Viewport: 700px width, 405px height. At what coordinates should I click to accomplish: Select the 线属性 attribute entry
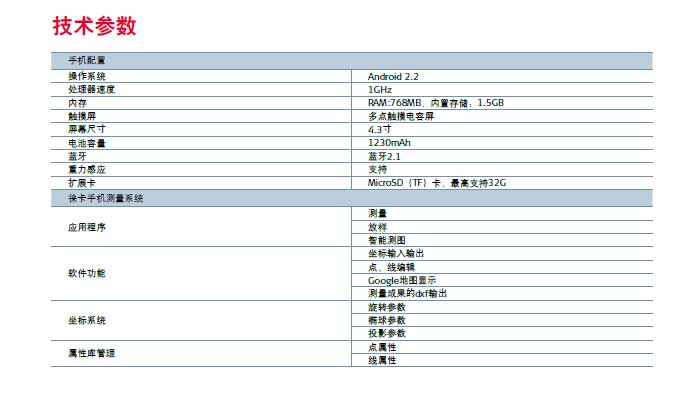coord(382,360)
